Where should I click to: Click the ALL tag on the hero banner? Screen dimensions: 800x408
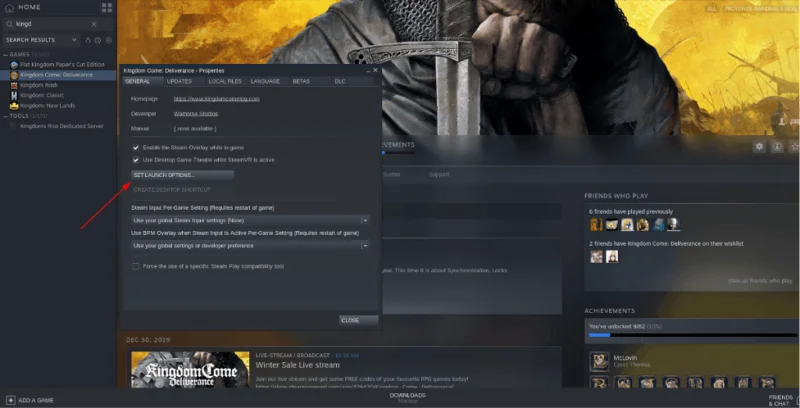click(712, 9)
